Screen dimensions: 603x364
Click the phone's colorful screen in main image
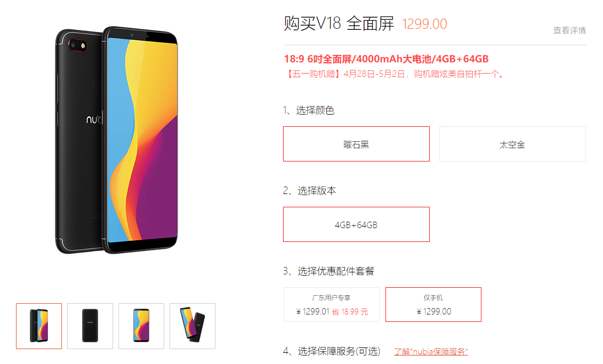142,139
